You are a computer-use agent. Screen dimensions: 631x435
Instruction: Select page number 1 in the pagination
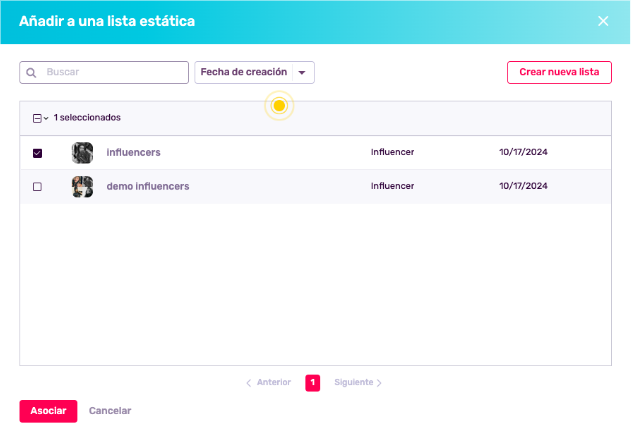312,383
